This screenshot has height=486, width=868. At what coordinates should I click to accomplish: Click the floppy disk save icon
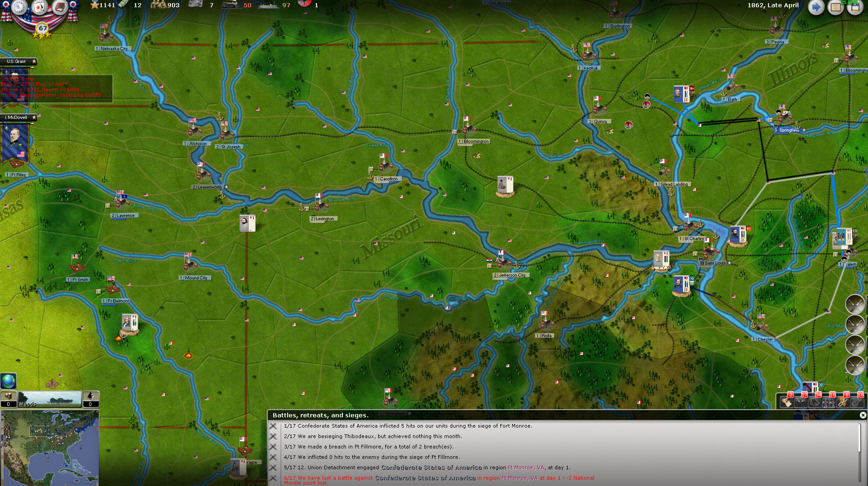click(855, 7)
